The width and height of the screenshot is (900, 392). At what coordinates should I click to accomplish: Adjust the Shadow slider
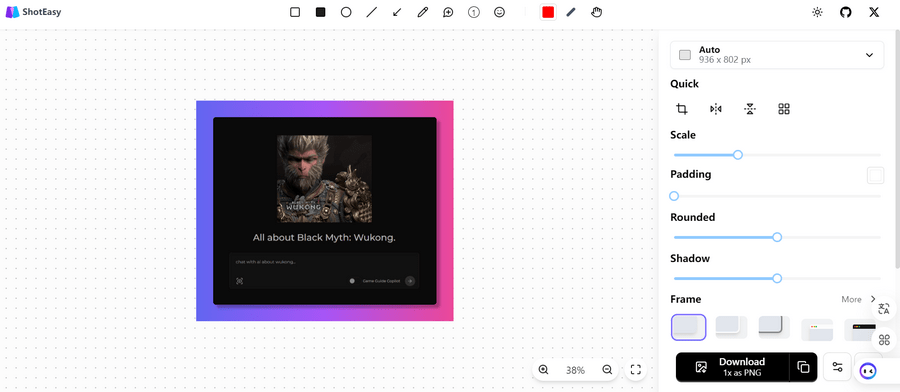777,278
